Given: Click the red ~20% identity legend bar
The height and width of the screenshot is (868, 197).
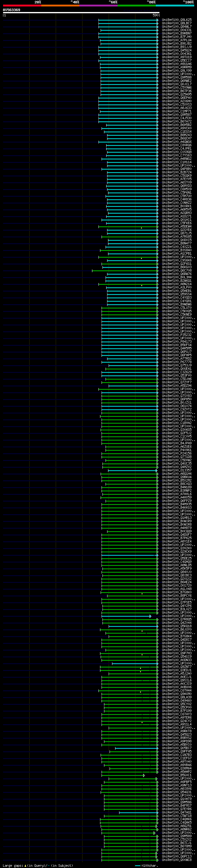Looking at the screenshot, I should pyautogui.click(x=22, y=6).
